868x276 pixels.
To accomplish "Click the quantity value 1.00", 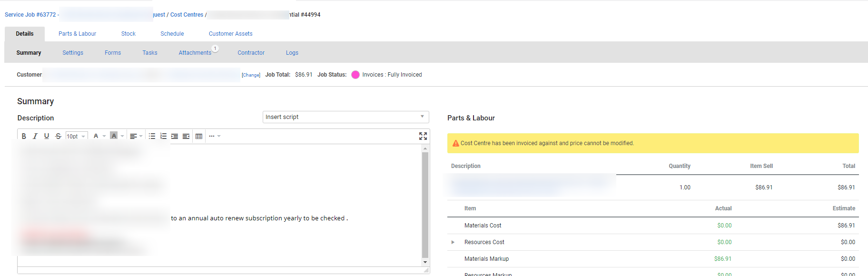I will (x=685, y=187).
